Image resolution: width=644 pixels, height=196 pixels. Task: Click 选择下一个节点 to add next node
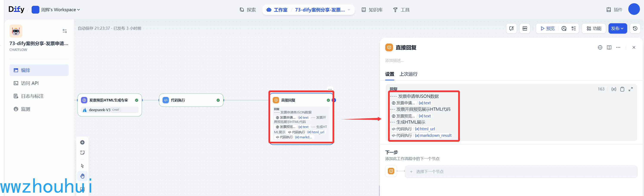point(521,172)
